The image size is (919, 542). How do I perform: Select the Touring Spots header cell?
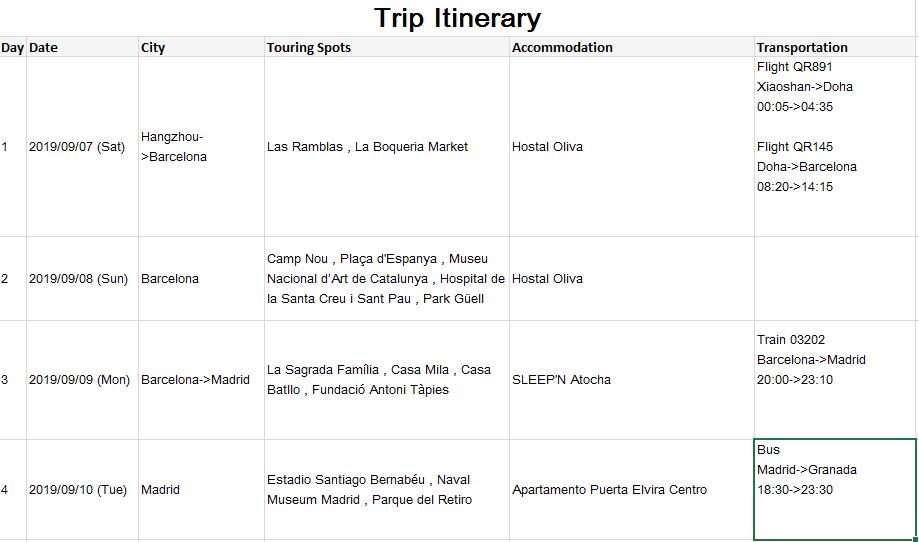(386, 47)
